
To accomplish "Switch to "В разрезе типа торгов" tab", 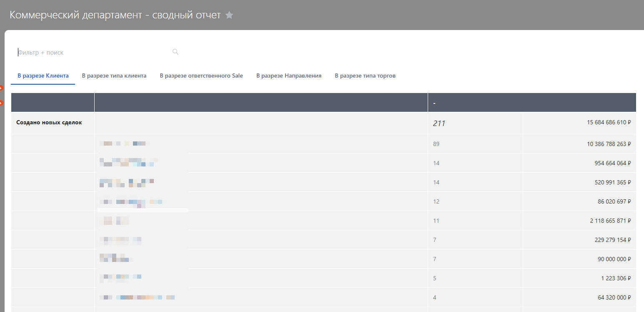I will pos(365,76).
